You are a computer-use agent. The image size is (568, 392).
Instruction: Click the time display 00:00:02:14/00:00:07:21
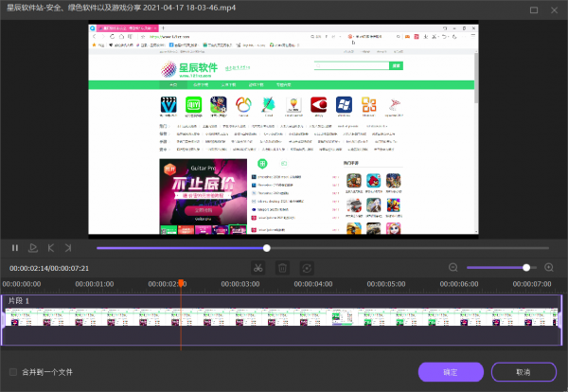49,269
